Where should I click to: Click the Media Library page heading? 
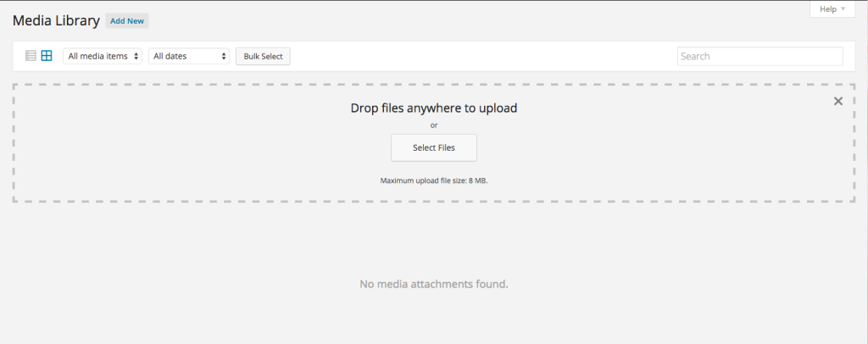56,19
